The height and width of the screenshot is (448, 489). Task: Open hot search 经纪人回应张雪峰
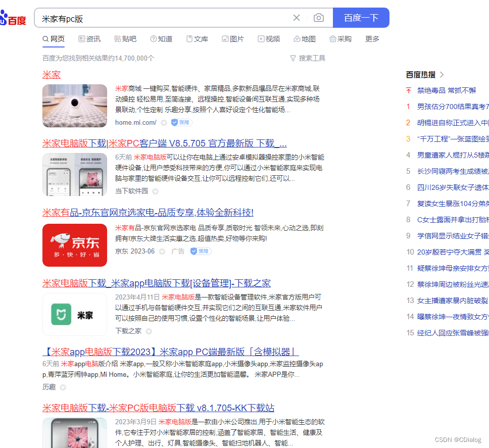click(453, 333)
